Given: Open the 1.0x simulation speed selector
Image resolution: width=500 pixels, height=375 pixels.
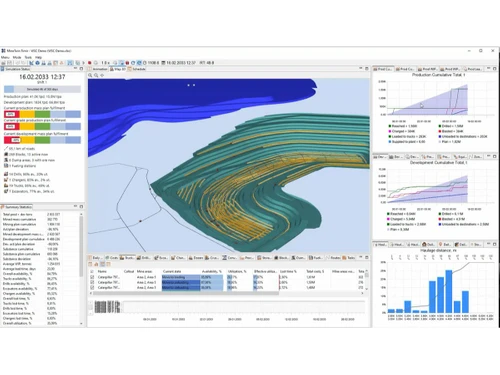Looking at the screenshot, I should [105, 63].
